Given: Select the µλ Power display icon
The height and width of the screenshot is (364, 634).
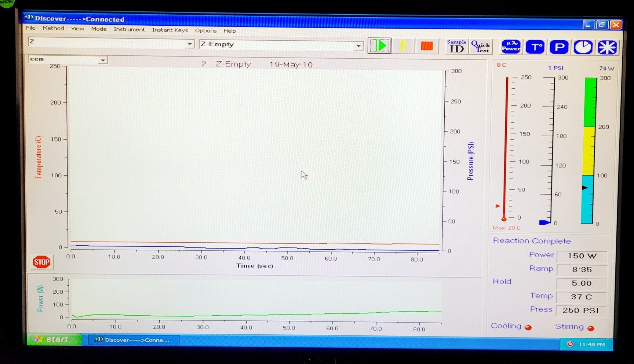Looking at the screenshot, I should click(x=510, y=47).
